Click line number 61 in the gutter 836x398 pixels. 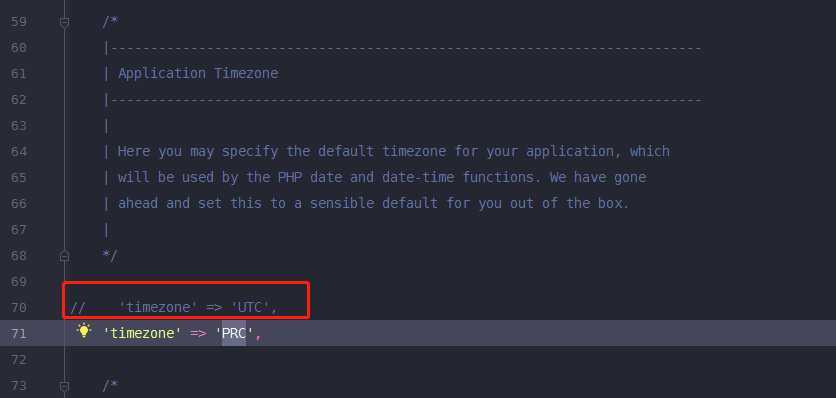coord(18,73)
